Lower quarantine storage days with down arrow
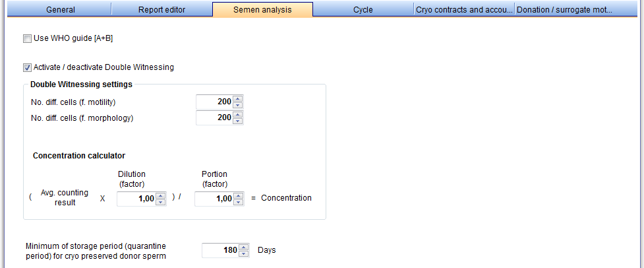644x268 pixels. point(244,253)
